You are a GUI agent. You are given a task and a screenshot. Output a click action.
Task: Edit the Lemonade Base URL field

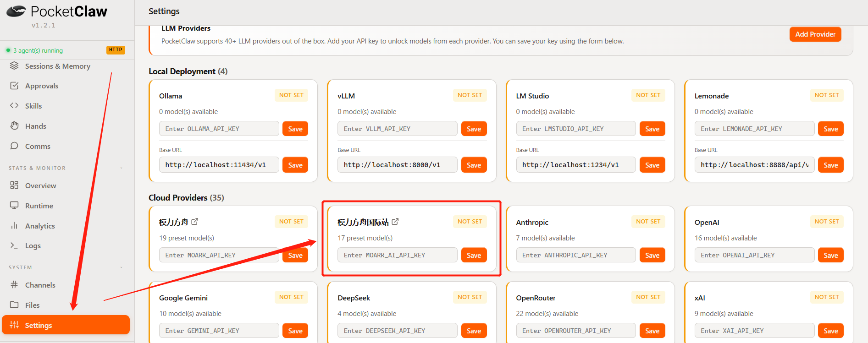coord(754,165)
